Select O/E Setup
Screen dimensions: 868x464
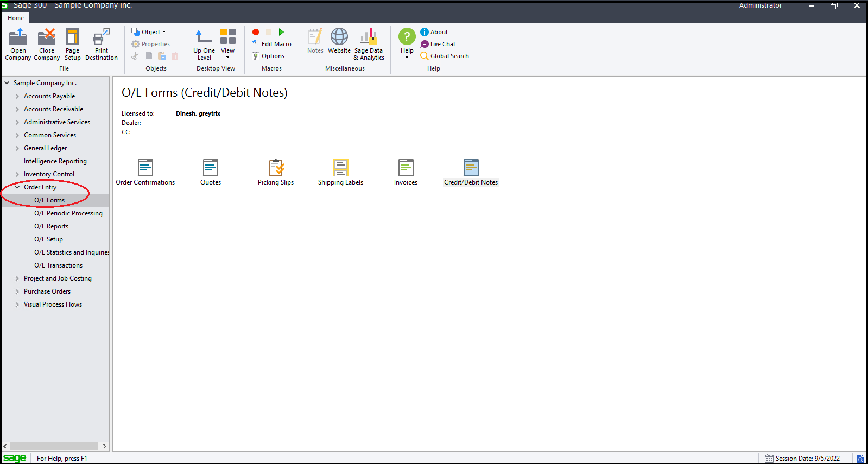pos(49,239)
